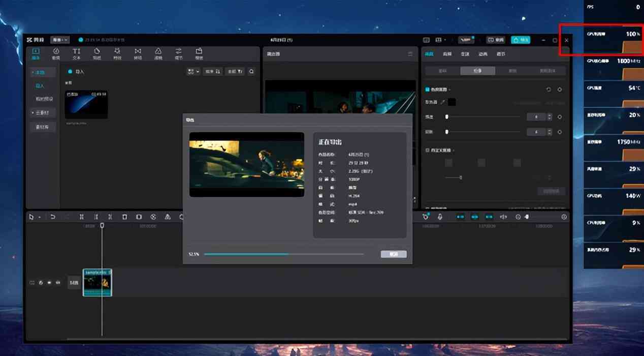Switch to the 变速 (Speed) tab in the properties panel
The width and height of the screenshot is (644, 356).
point(465,53)
